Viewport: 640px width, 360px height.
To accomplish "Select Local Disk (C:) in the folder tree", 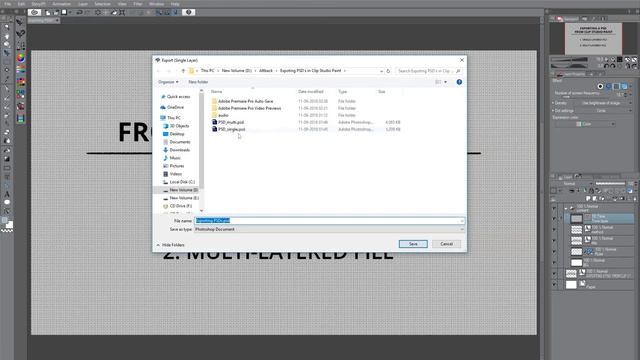I will [179, 182].
